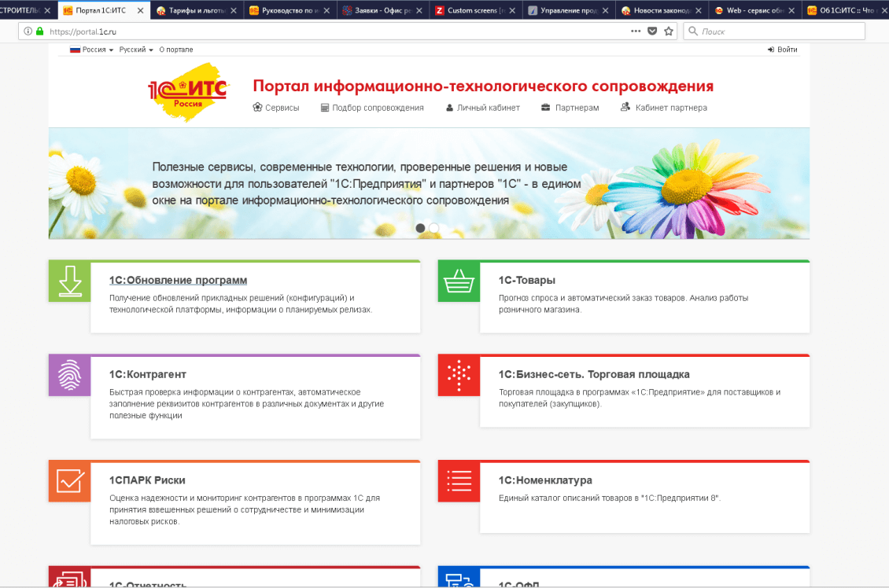Open Подбор сопровождения menu item
The image size is (889, 588).
coord(372,108)
